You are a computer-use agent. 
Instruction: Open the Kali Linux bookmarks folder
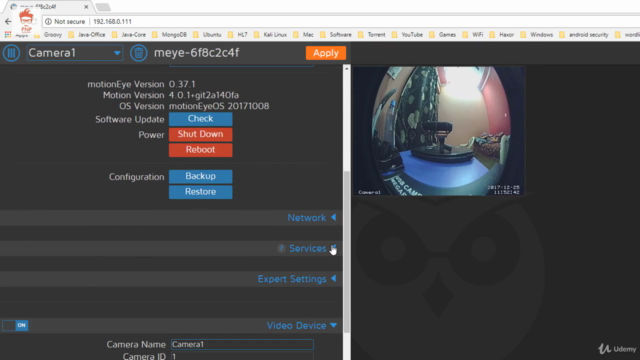[x=270, y=35]
